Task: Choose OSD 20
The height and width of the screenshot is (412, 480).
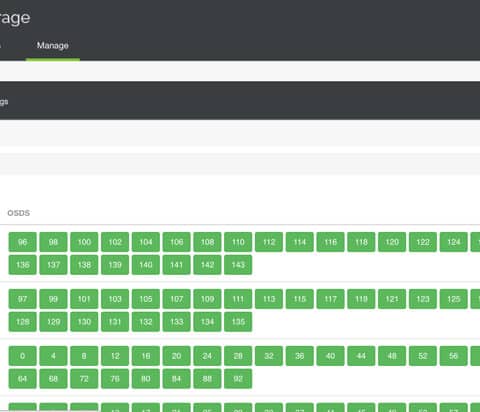Action: (x=177, y=356)
